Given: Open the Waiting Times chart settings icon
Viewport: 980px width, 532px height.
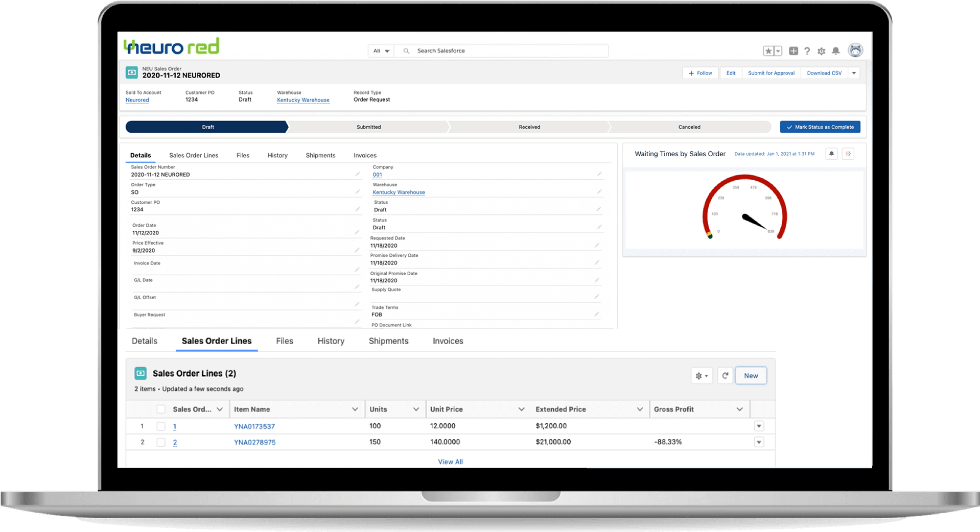Looking at the screenshot, I should coord(848,154).
